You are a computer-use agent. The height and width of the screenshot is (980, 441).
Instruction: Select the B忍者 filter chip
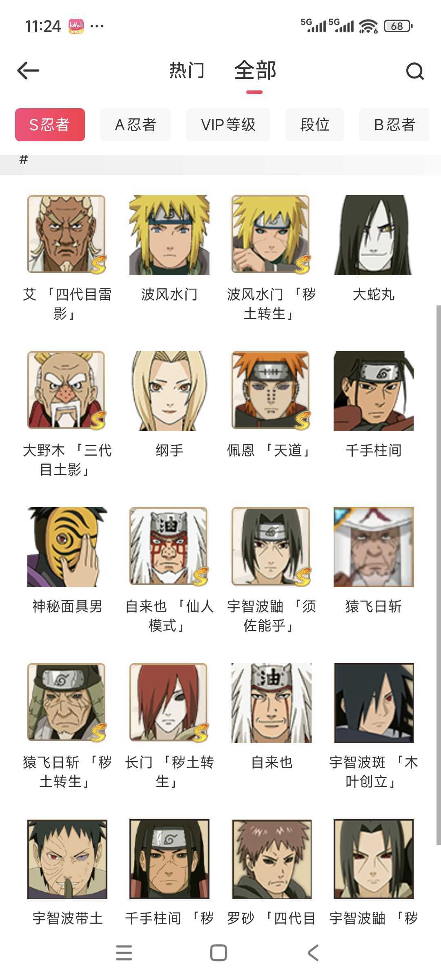click(x=394, y=125)
